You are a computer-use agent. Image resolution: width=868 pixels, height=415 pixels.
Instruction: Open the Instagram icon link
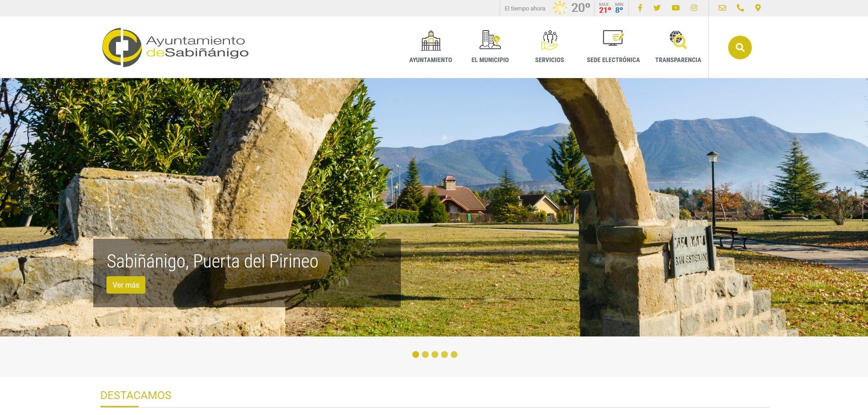(x=694, y=8)
